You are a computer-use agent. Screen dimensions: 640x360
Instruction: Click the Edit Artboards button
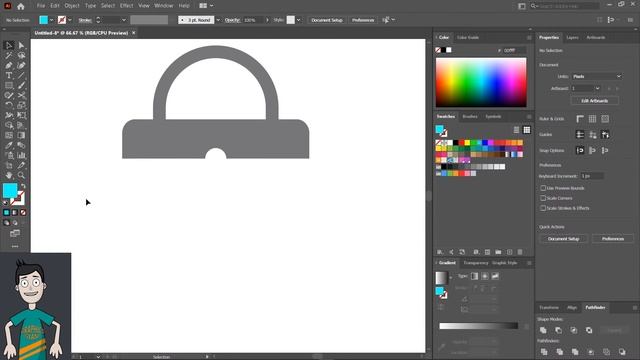[594, 100]
